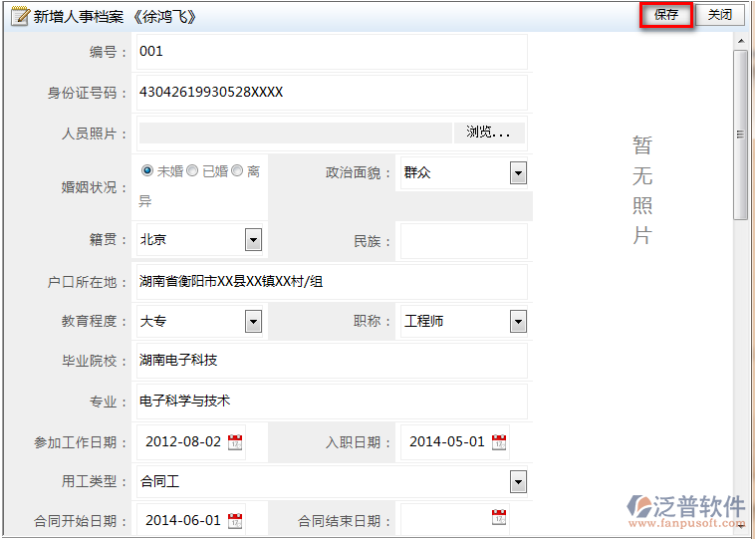The height and width of the screenshot is (539, 756).
Task: Open the 职称 dropdown arrow
Action: pyautogui.click(x=518, y=322)
